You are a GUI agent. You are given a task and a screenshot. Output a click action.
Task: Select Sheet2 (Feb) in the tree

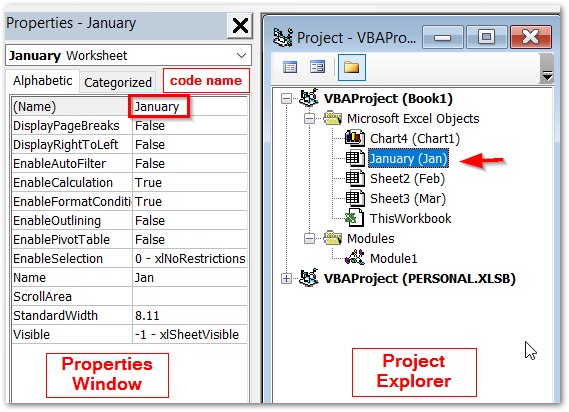(407, 179)
